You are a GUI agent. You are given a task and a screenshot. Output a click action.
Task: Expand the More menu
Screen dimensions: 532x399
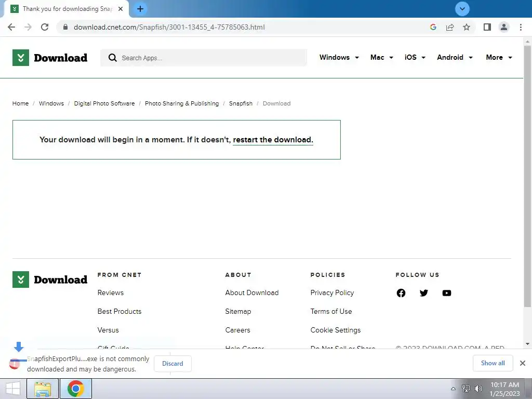pos(499,57)
